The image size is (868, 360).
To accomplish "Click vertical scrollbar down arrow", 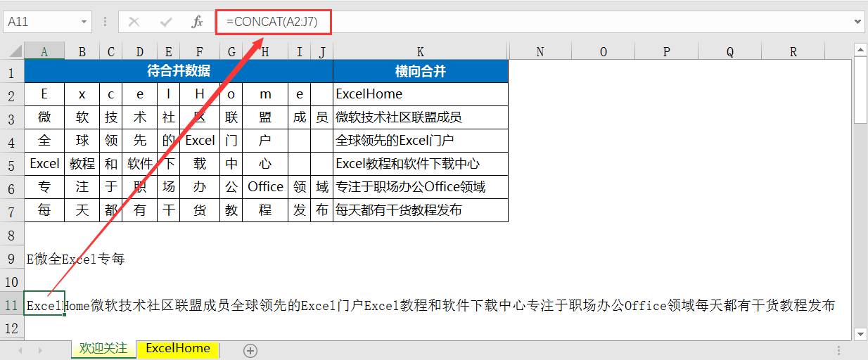I will pos(860,333).
